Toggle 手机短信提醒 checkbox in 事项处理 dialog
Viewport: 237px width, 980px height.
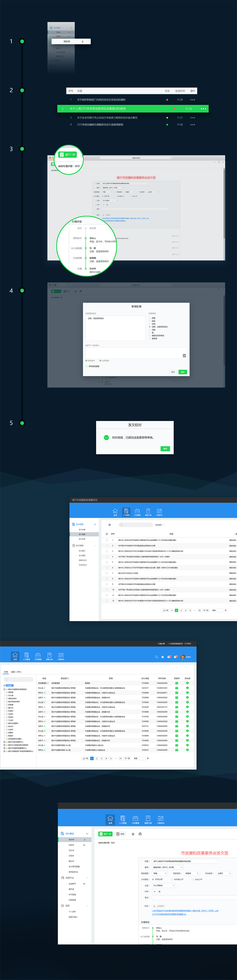(87, 366)
